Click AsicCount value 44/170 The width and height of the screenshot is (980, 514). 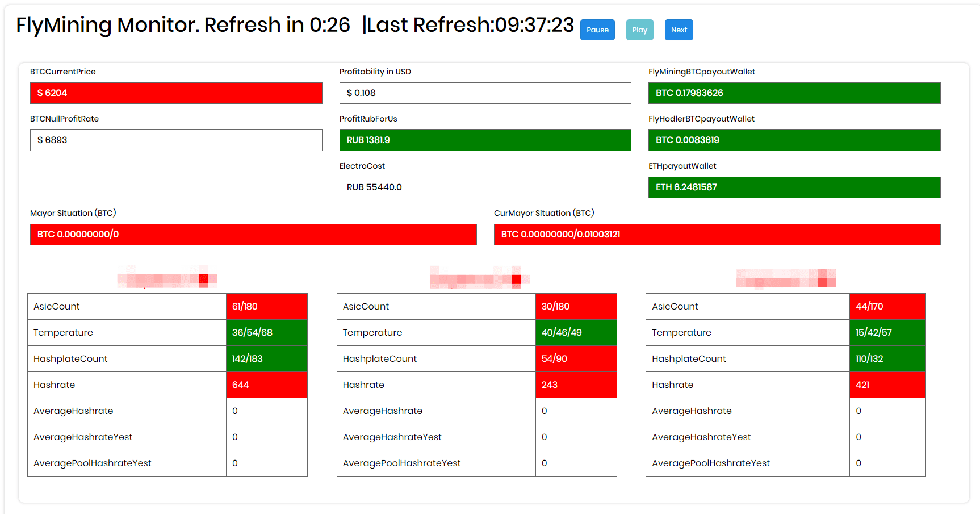click(x=887, y=307)
